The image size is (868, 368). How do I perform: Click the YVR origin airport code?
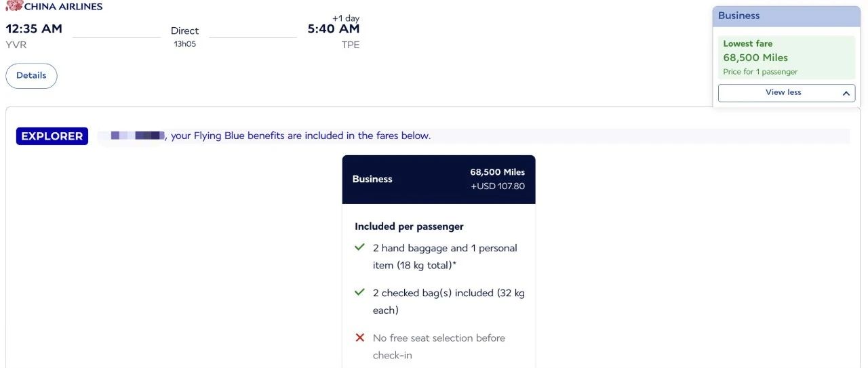click(x=16, y=45)
